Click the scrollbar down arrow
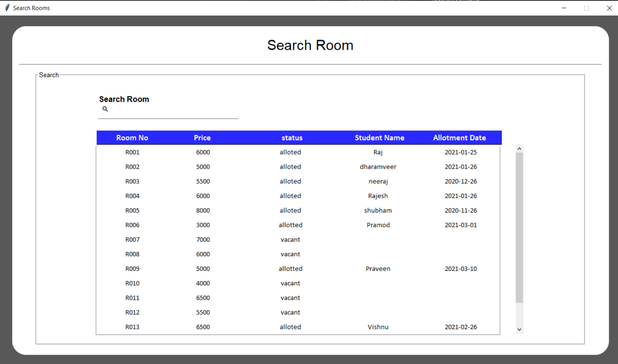The image size is (618, 364). coord(519,329)
